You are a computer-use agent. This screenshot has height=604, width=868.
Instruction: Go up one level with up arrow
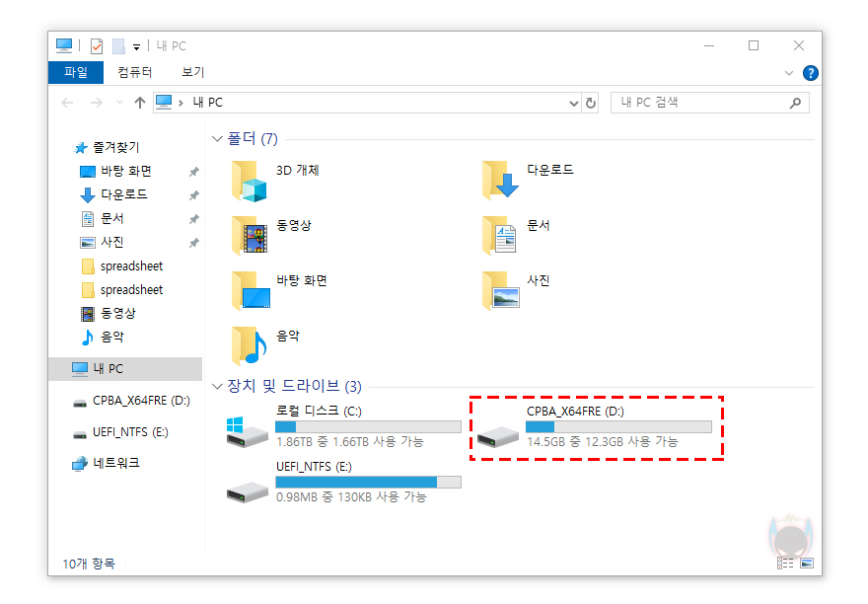pos(139,103)
